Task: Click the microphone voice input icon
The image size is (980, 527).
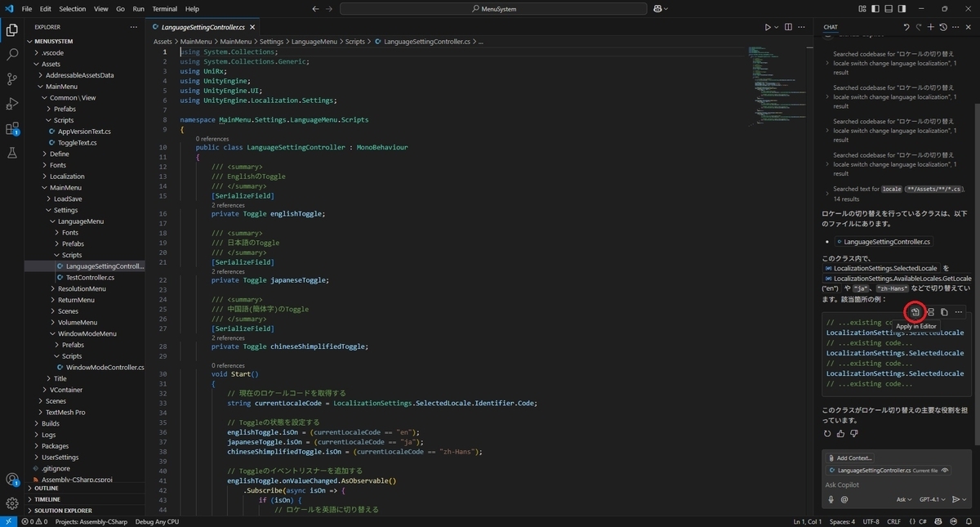Action: pos(831,499)
